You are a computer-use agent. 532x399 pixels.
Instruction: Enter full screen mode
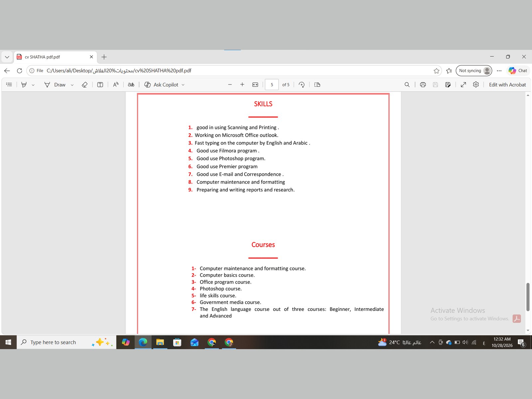(463, 85)
